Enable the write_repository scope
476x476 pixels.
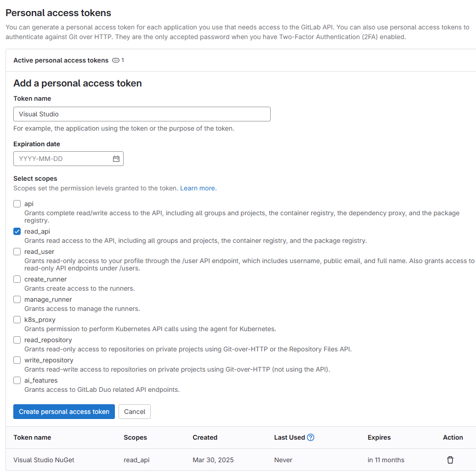tap(17, 360)
